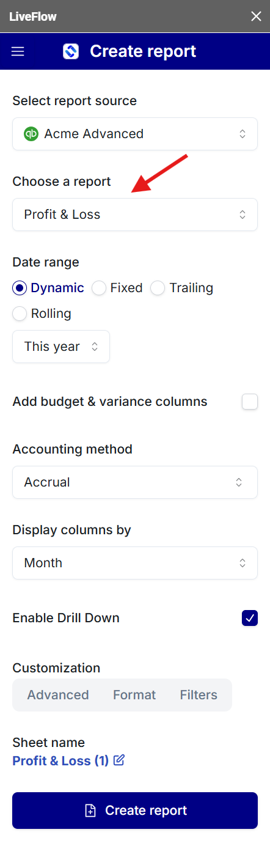Click the document-plus icon on Create report
The width and height of the screenshot is (270, 868).
(x=90, y=811)
